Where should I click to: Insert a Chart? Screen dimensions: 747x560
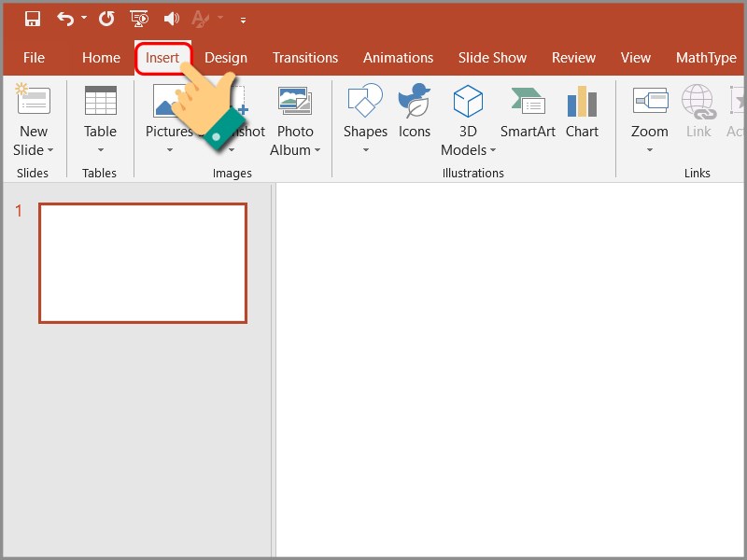(582, 112)
